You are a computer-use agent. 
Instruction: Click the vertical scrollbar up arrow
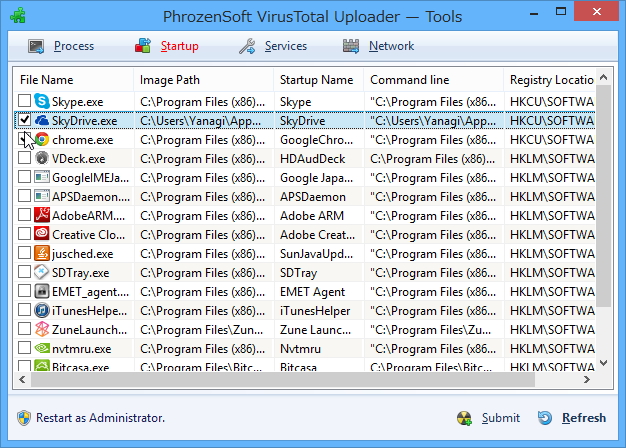(604, 77)
